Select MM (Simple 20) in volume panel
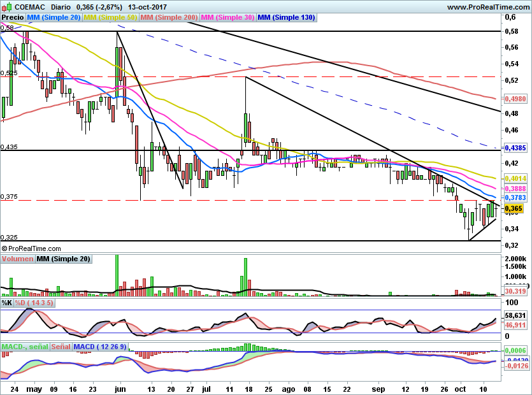Image resolution: width=532 pixels, height=395 pixels. click(63, 259)
